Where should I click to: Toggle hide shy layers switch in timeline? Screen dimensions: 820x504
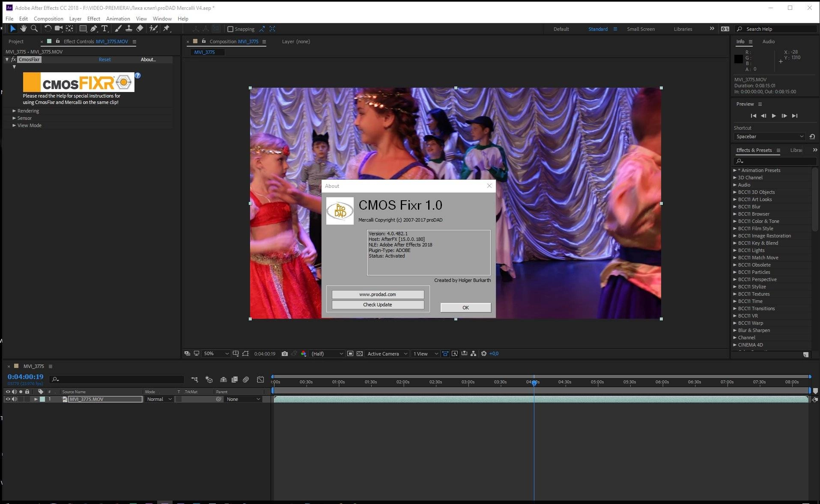[224, 379]
